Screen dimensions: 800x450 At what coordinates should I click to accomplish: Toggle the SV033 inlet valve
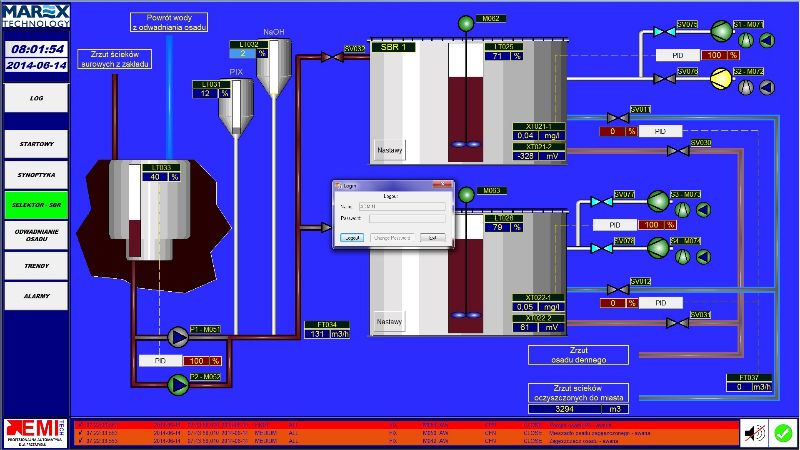tap(326, 57)
